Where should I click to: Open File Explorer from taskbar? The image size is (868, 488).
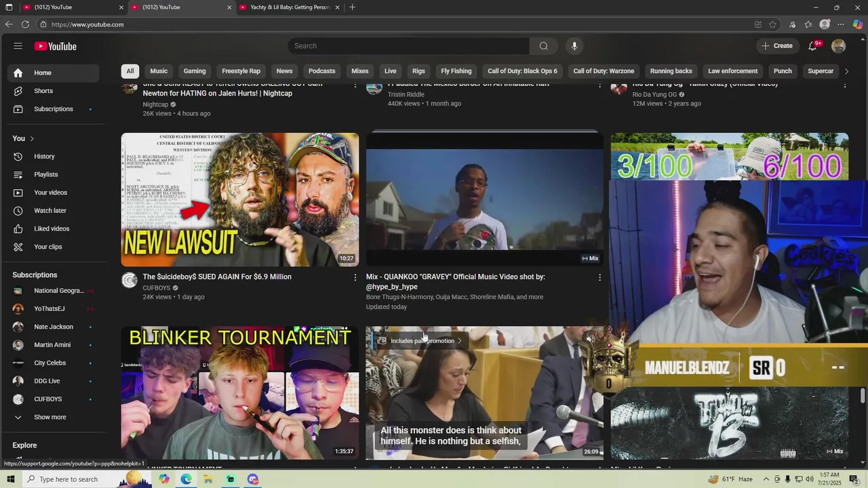tap(208, 479)
